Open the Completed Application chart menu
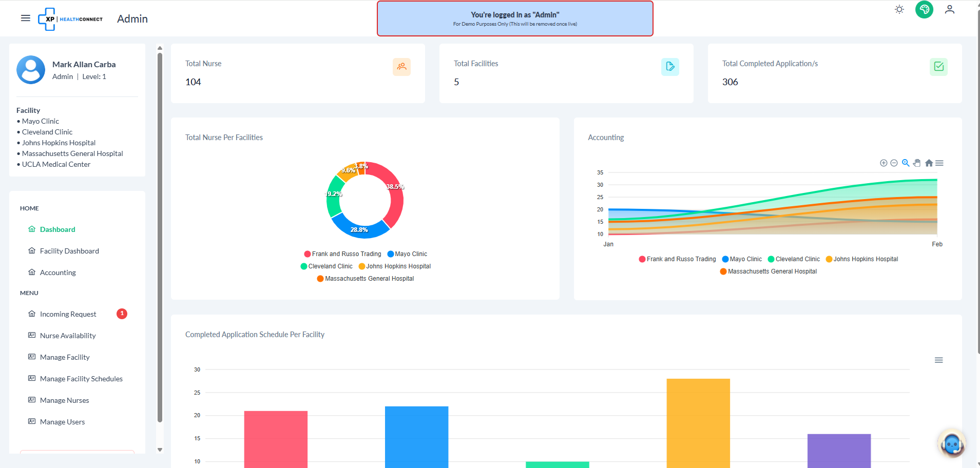Viewport: 980px width, 468px height. [x=939, y=360]
